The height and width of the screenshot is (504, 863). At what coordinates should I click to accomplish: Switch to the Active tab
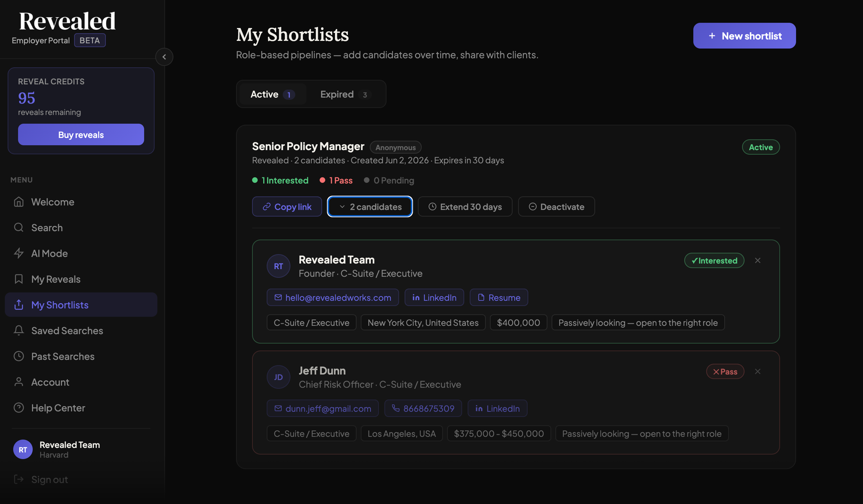(x=273, y=94)
